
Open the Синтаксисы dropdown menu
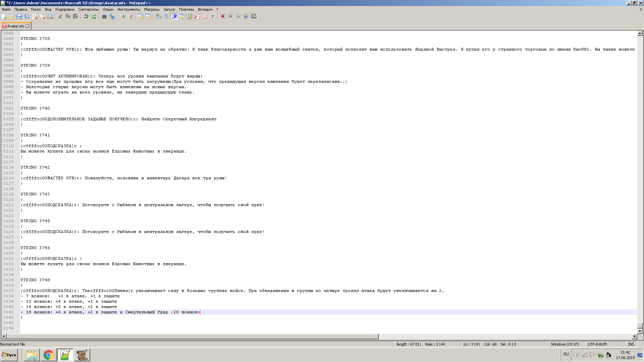tap(89, 9)
